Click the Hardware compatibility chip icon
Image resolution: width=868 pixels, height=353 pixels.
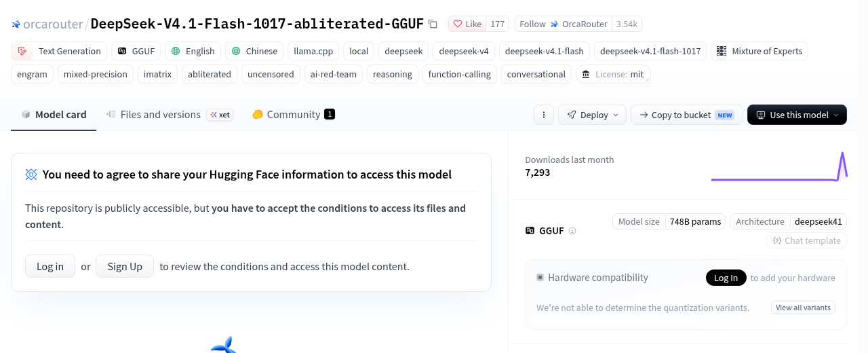tap(540, 277)
